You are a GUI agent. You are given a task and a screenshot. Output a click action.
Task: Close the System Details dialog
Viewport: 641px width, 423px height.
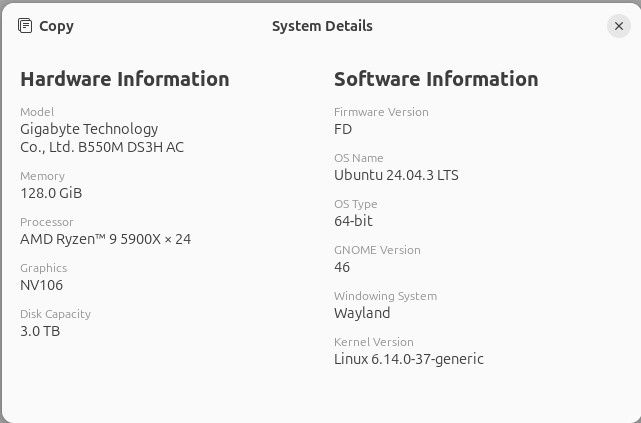[617, 27]
